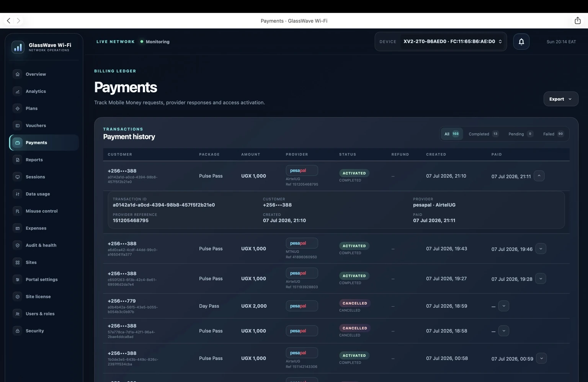588x382 pixels.
Task: Click the Security lock icon
Action: 17,331
